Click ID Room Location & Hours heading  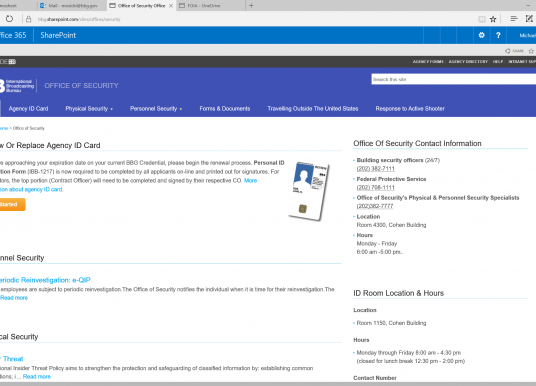(x=398, y=293)
